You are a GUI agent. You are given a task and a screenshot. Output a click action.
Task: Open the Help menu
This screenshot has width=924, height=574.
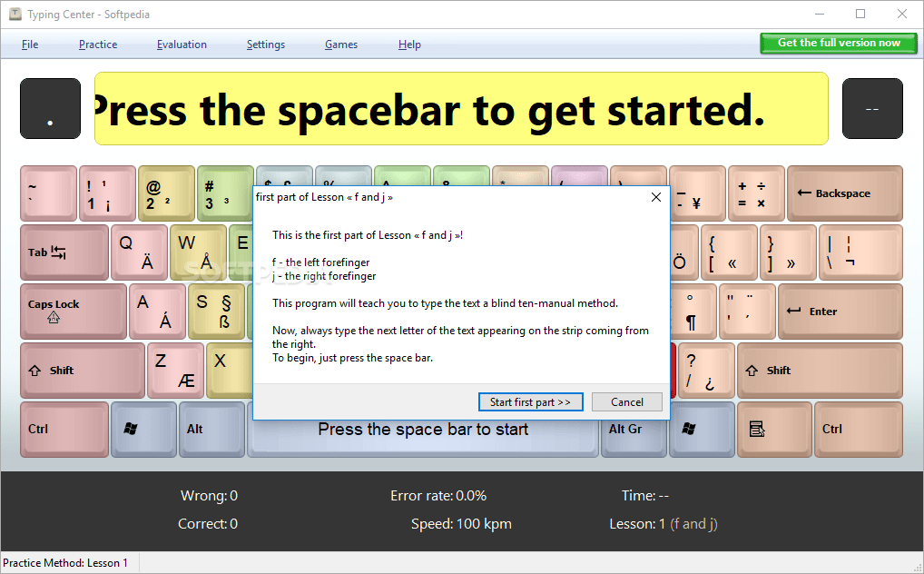(x=409, y=44)
